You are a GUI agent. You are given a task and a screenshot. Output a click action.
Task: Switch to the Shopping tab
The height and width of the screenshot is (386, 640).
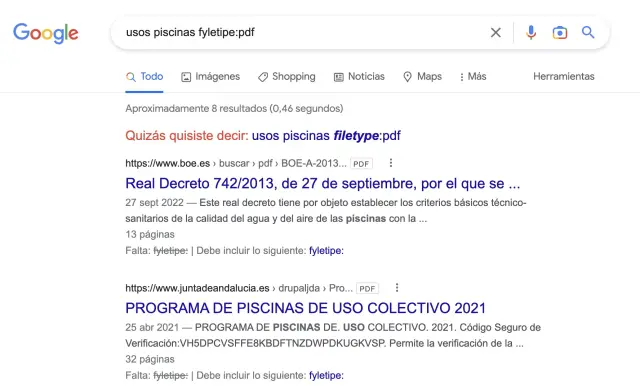point(287,77)
